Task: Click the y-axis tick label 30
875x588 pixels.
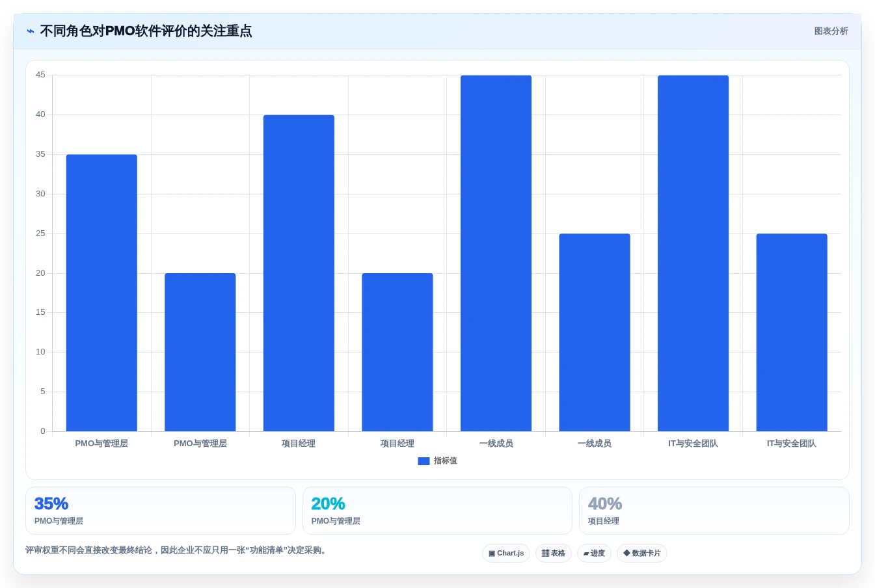Action: [x=40, y=194]
